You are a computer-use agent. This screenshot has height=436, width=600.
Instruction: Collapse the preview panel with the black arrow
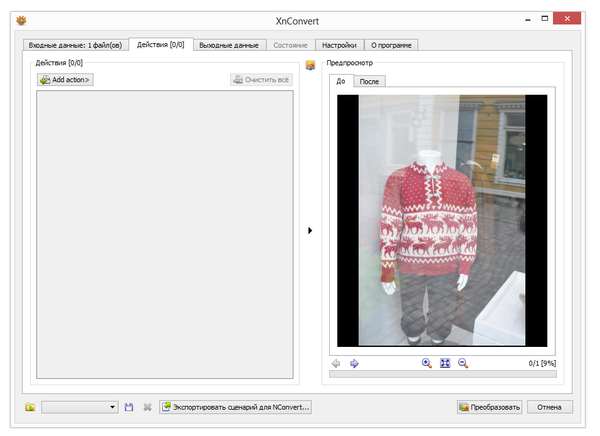(x=310, y=230)
